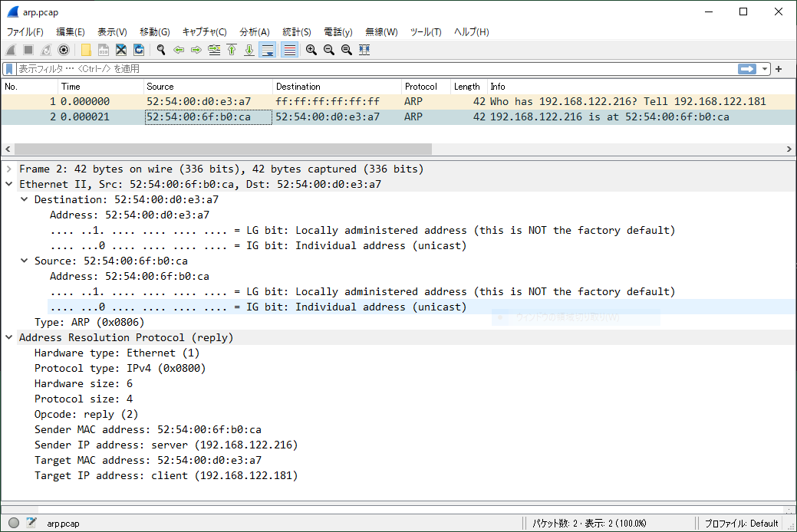Click the restart capture icon

coord(46,50)
